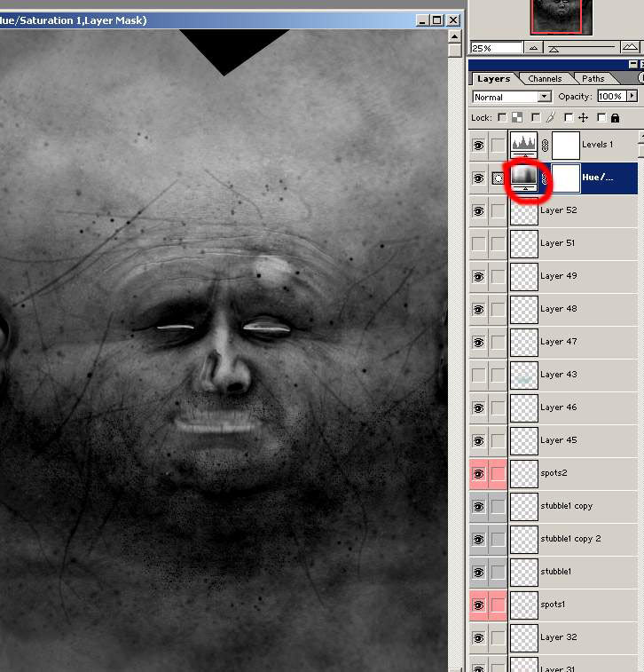Image resolution: width=644 pixels, height=672 pixels.
Task: Select the Levels 1 layer mask thumbnail
Action: tap(565, 145)
